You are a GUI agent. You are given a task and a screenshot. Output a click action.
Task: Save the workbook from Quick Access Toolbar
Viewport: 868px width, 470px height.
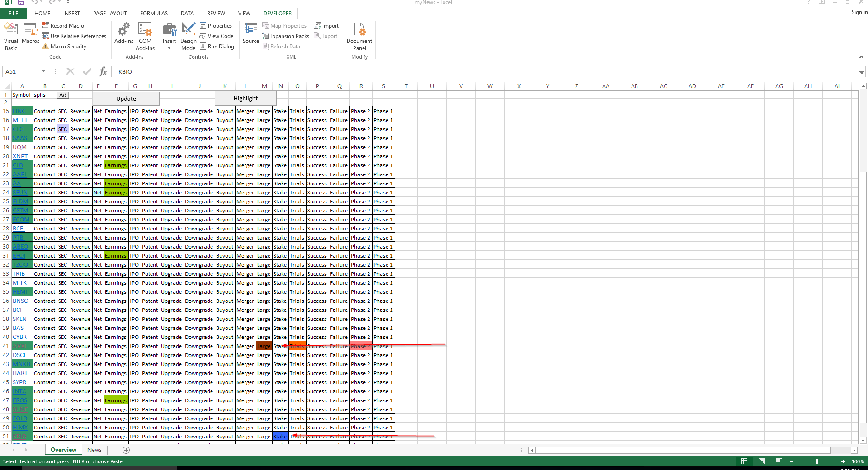tap(21, 2)
